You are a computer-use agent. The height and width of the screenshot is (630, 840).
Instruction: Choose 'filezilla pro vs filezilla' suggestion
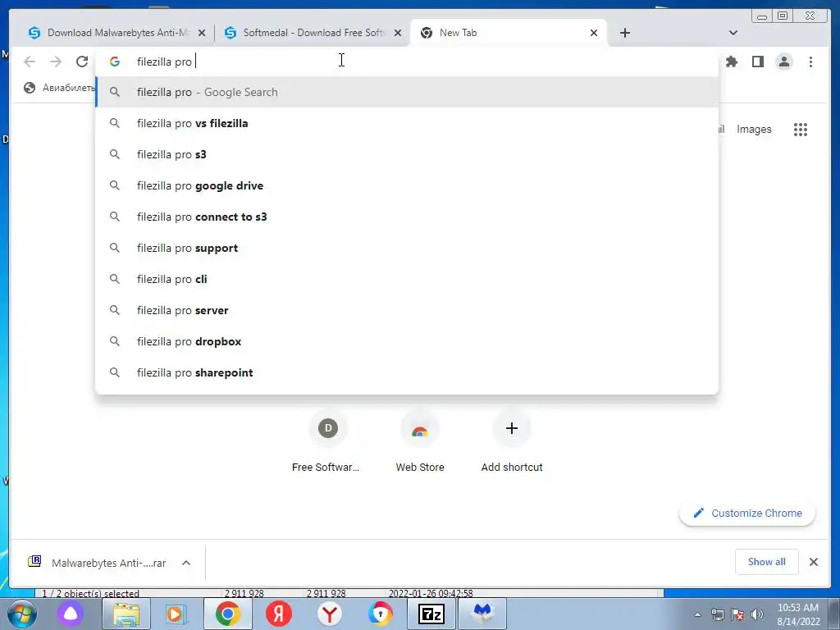click(x=407, y=123)
